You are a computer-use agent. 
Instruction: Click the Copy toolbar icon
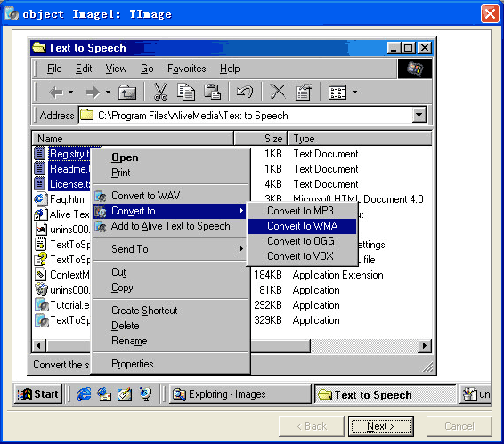click(186, 92)
